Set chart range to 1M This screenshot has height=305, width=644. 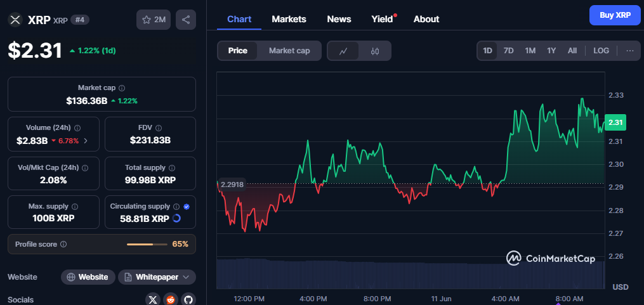pyautogui.click(x=530, y=51)
